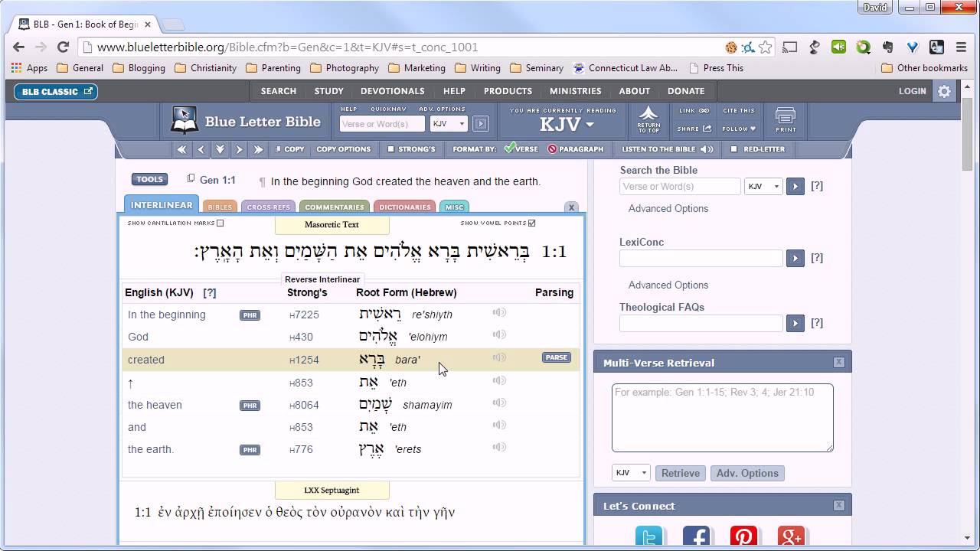Close the Multi-Verse Retrieval panel
This screenshot has height=551, width=980.
pos(839,363)
